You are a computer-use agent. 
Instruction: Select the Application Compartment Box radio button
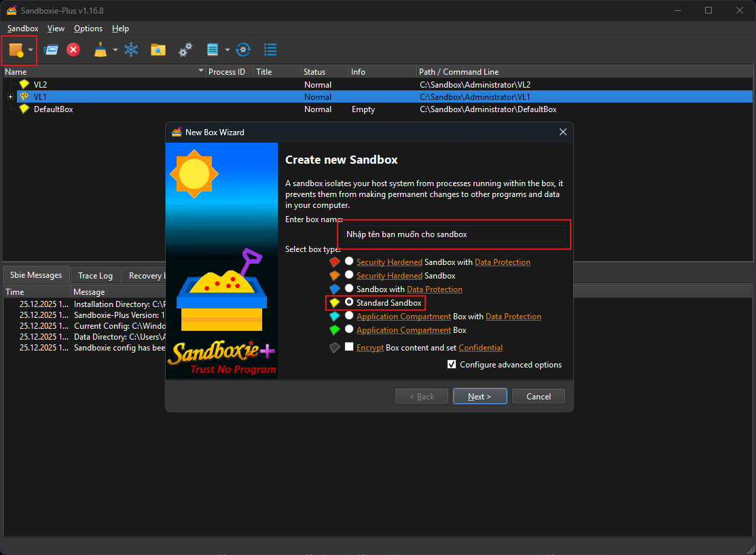click(349, 329)
